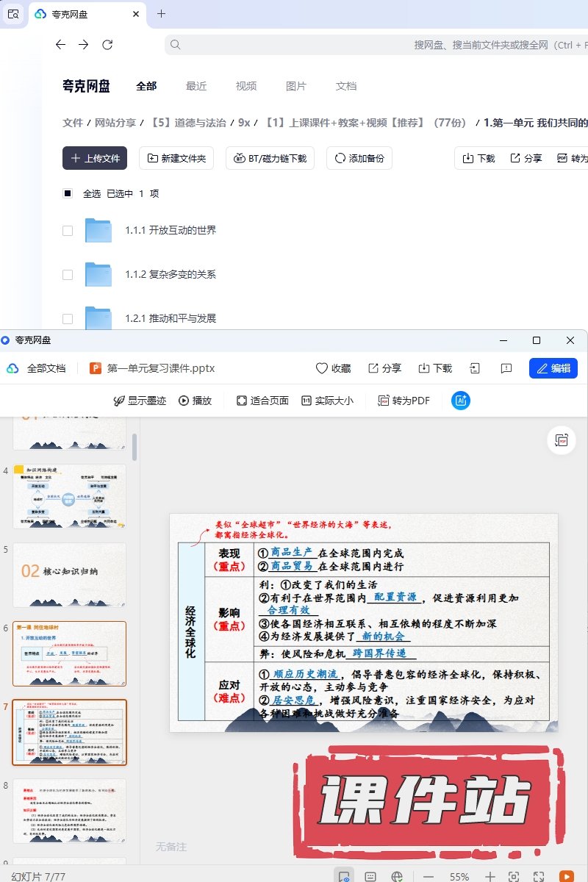Click the floating PDF convert icon
This screenshot has width=588, height=882.
point(562,440)
